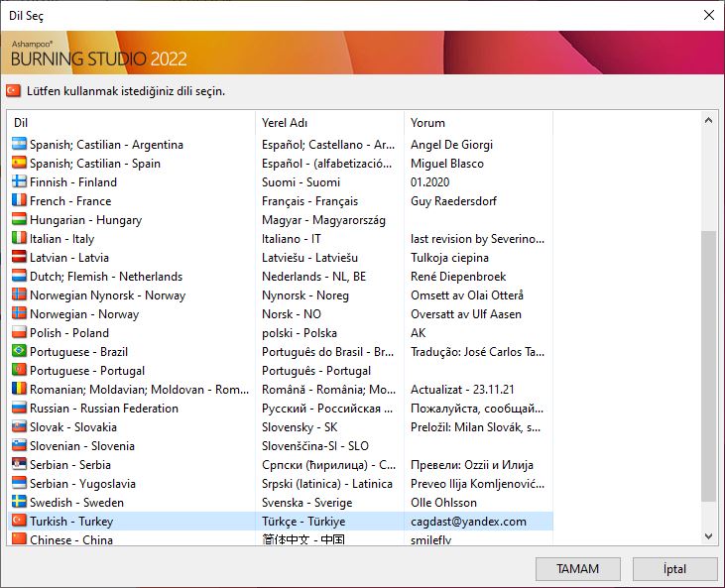Click 'Srpski (latinica) - Latinica' cell
The height and width of the screenshot is (588, 725).
click(327, 484)
